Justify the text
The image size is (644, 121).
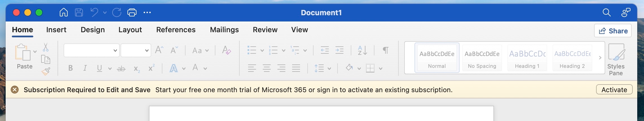(x=296, y=68)
